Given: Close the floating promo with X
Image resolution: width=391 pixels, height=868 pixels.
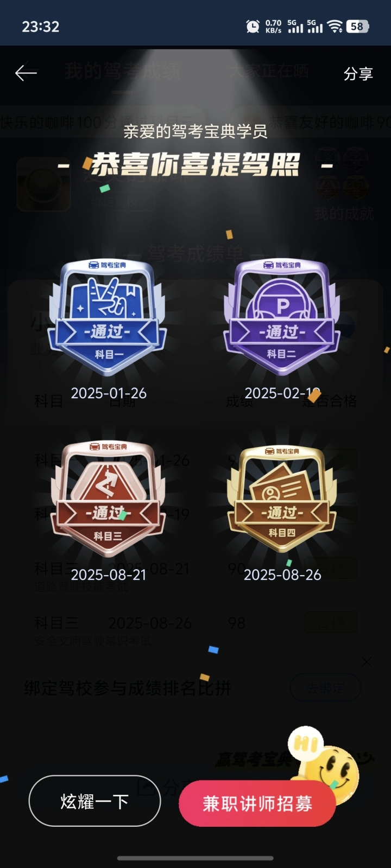Looking at the screenshot, I should click(x=367, y=662).
